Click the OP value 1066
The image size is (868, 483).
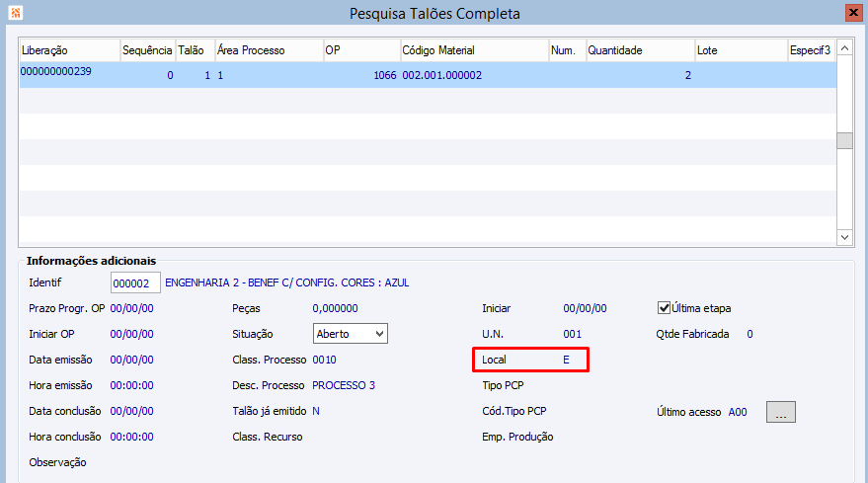point(385,75)
